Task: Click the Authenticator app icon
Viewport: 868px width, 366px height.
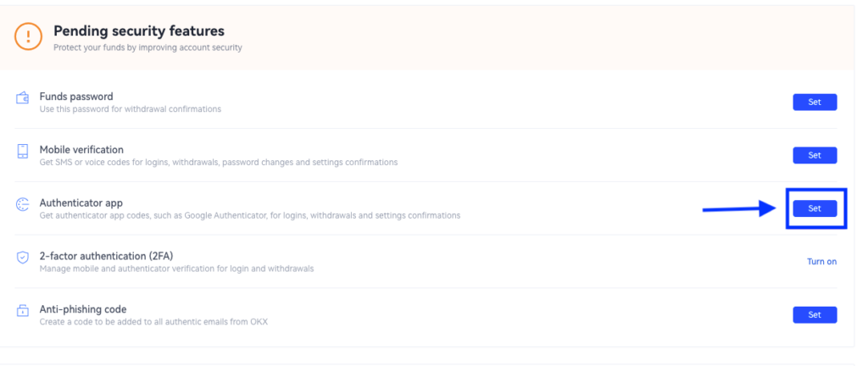Action: click(x=22, y=204)
